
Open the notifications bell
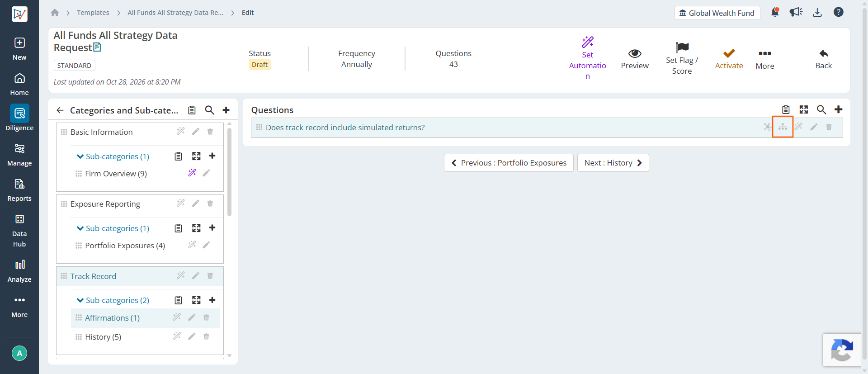[x=775, y=12]
